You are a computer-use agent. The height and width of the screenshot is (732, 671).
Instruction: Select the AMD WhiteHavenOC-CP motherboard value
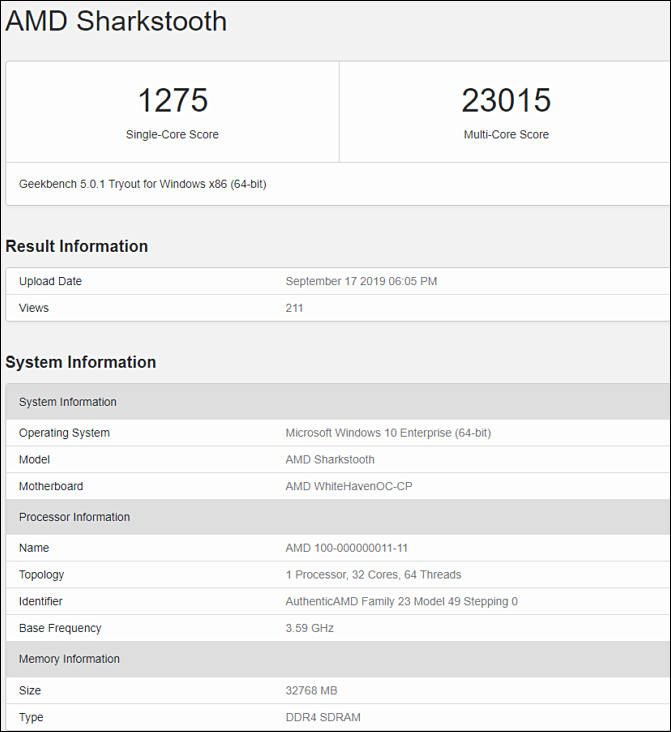tap(349, 486)
